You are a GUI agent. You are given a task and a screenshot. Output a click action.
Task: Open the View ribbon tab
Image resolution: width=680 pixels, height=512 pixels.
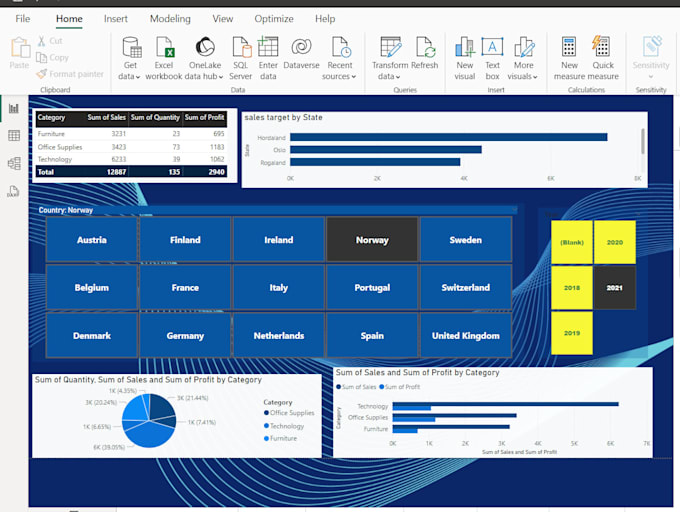coord(222,19)
